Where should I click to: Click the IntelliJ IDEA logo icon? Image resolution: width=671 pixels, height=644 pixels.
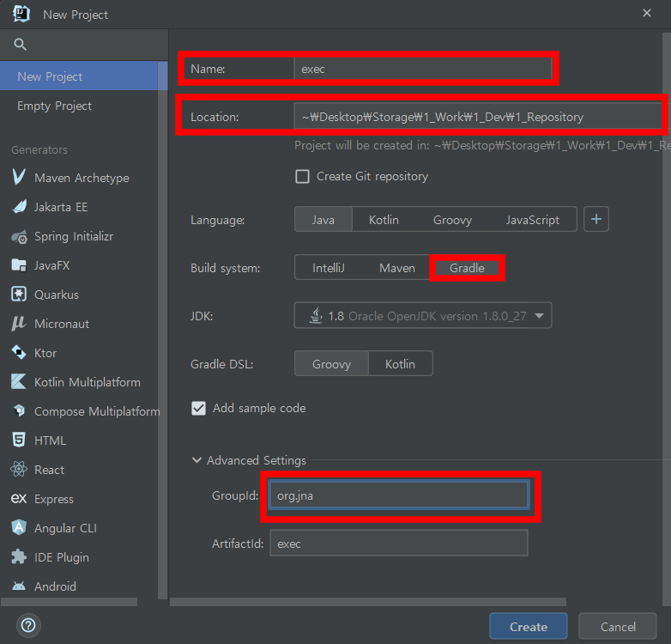(x=21, y=14)
